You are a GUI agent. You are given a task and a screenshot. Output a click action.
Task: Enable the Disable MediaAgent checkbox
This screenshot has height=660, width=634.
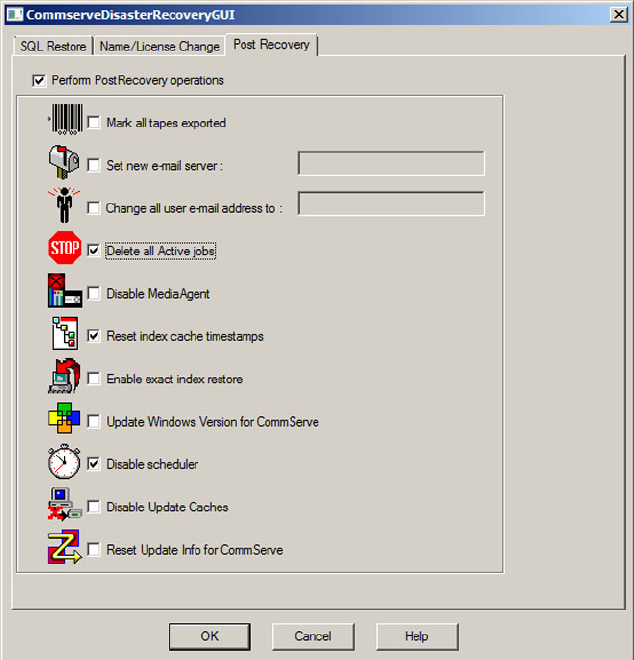click(x=93, y=293)
